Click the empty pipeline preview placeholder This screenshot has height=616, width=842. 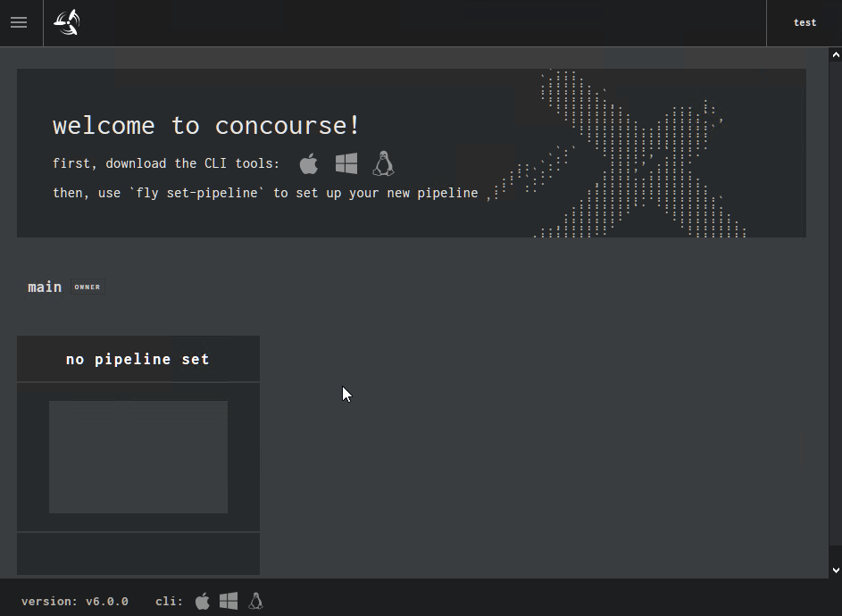pyautogui.click(x=138, y=457)
